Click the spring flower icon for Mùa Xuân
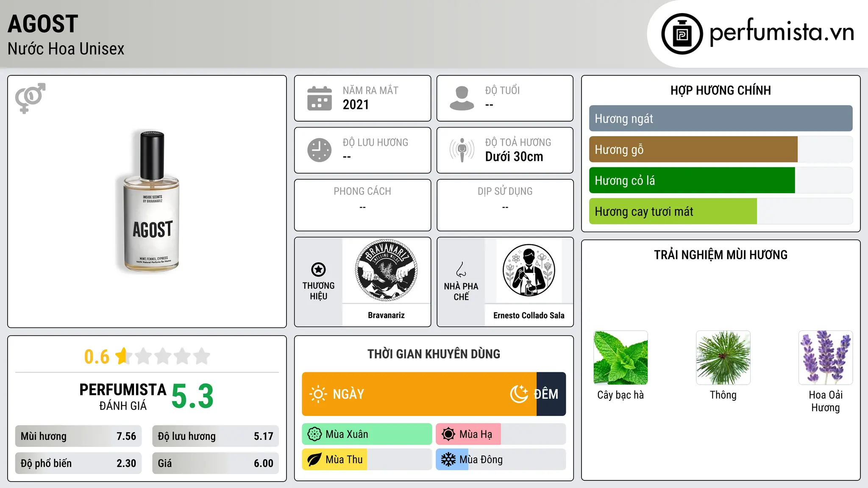868x488 pixels. [x=314, y=434]
